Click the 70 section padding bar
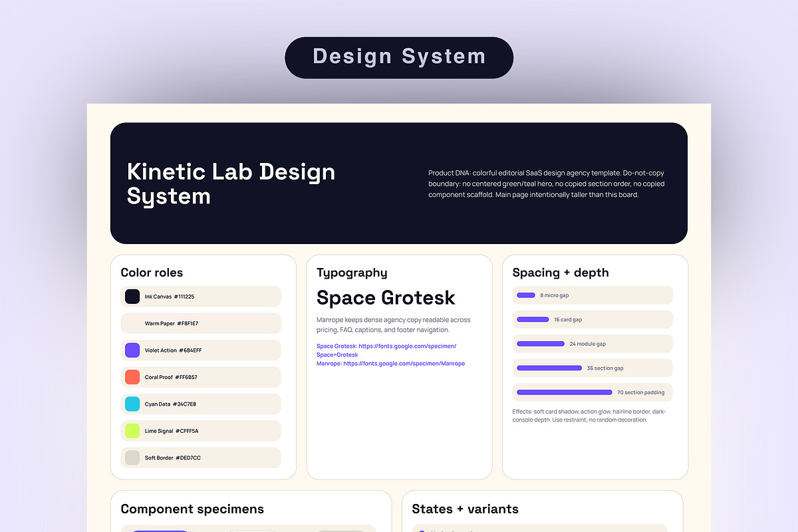The image size is (798, 532). click(x=565, y=392)
